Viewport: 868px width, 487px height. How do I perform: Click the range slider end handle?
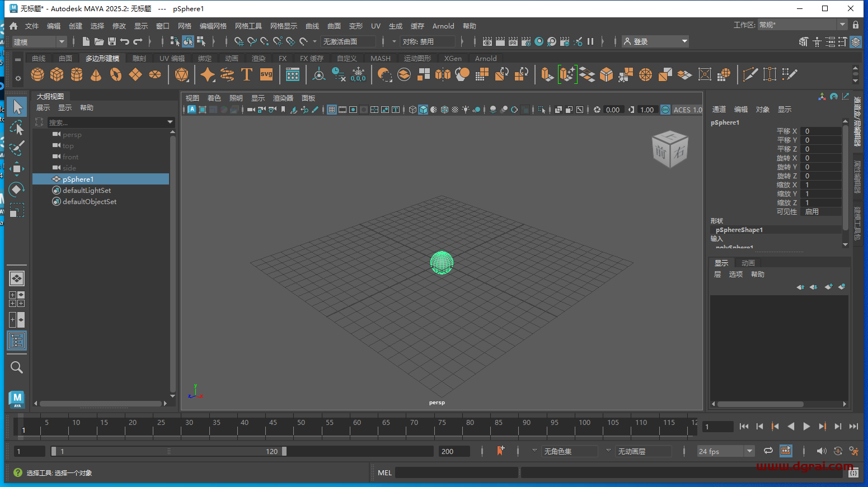click(x=284, y=451)
